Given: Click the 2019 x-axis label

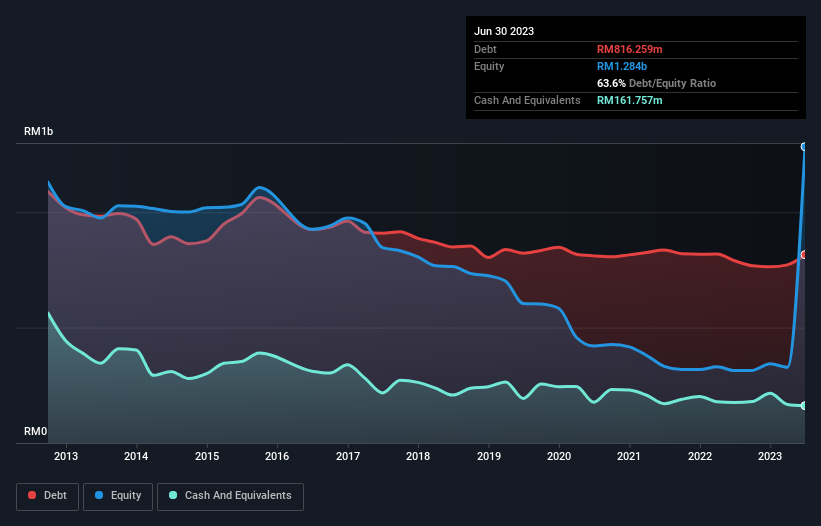Looking at the screenshot, I should [489, 456].
